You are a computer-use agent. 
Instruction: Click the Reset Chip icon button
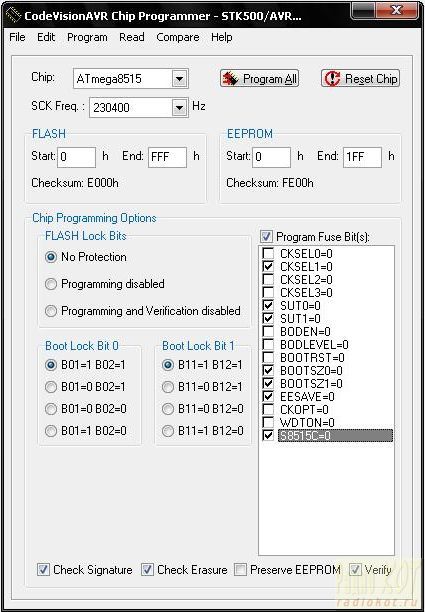coord(361,78)
